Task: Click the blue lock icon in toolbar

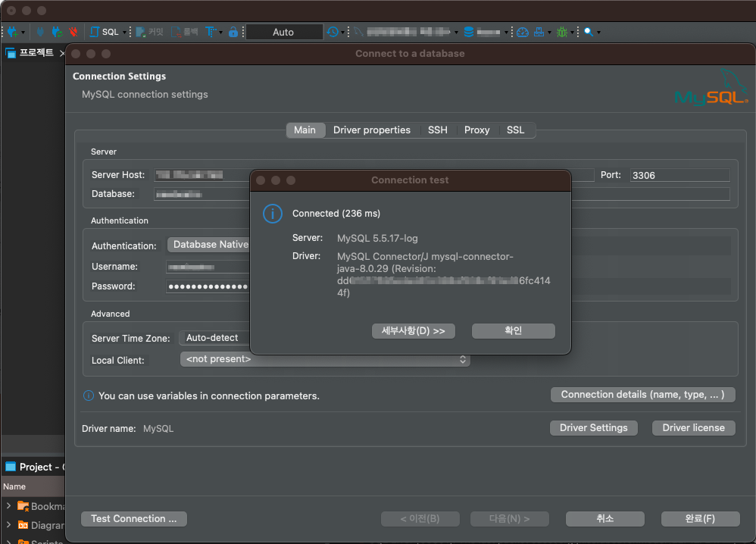Action: pyautogui.click(x=233, y=32)
